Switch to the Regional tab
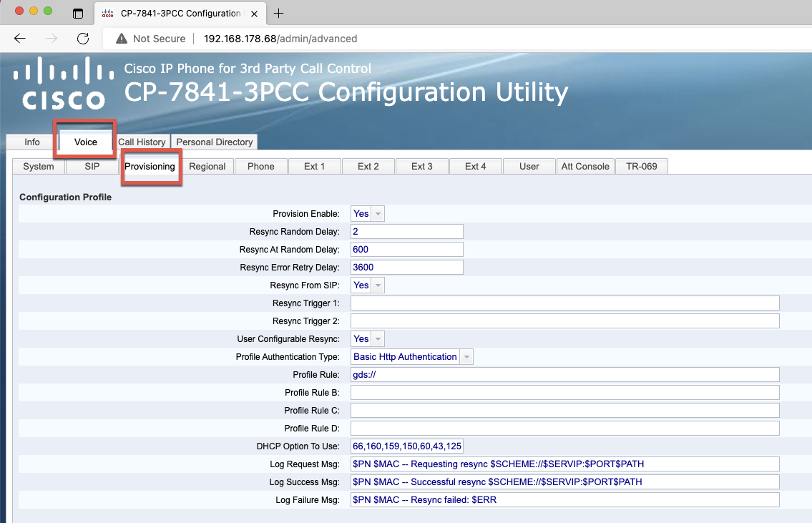812x523 pixels. click(207, 166)
